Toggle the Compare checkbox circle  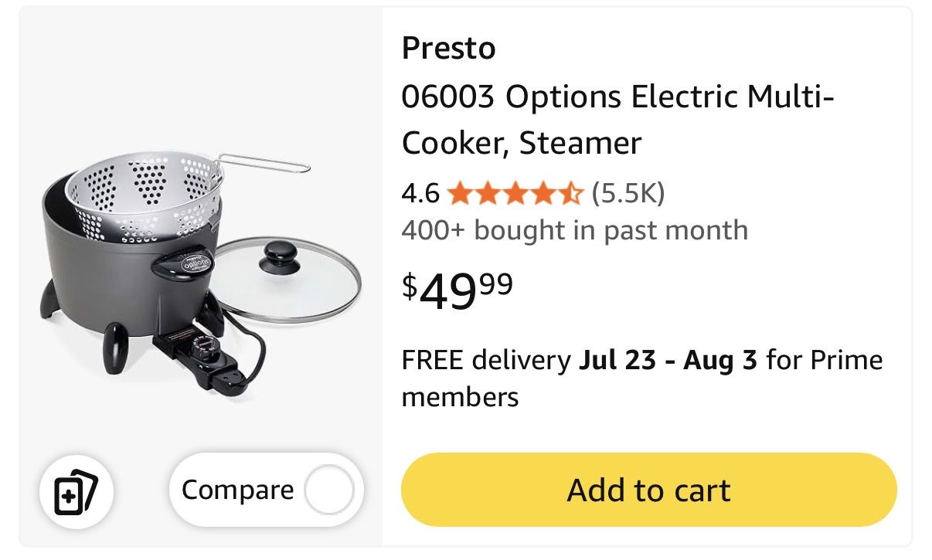[x=328, y=490]
